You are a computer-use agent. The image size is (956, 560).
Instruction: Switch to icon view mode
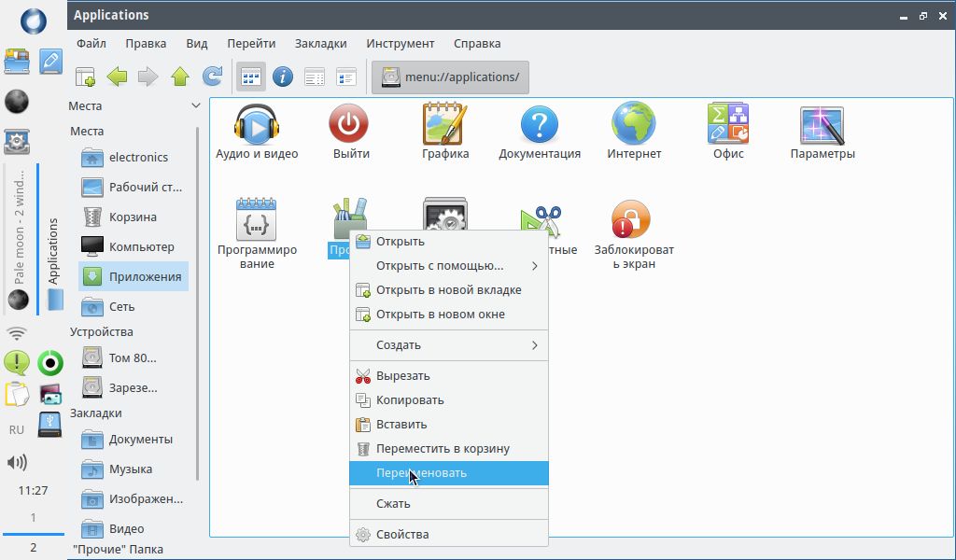click(251, 77)
